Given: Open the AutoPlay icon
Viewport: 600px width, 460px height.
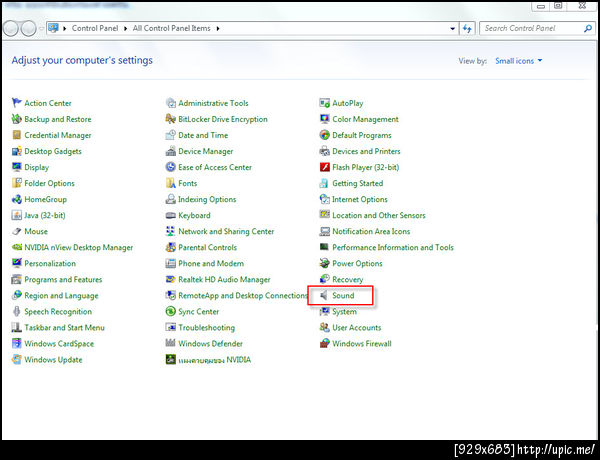Looking at the screenshot, I should [324, 103].
